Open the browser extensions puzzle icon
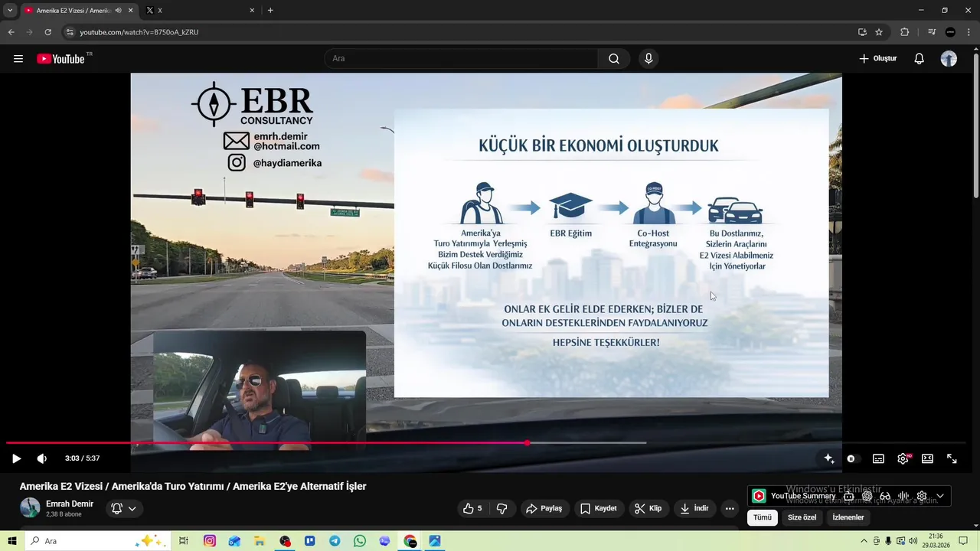This screenshot has width=980, height=551. point(905,32)
